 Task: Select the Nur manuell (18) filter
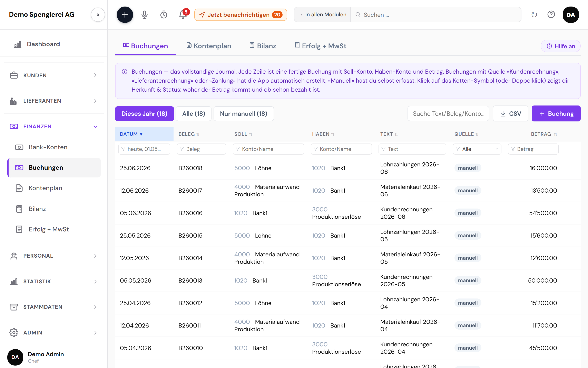click(243, 114)
